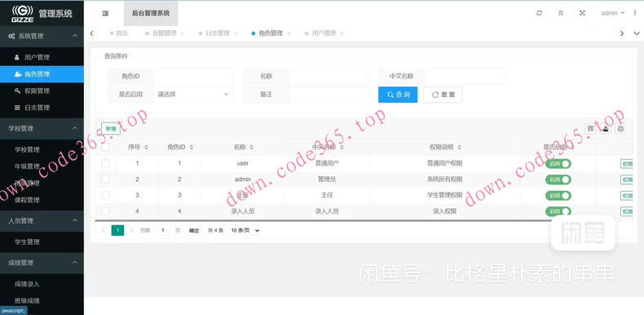
Task: Click the trash icon in top bar
Action: [561, 13]
